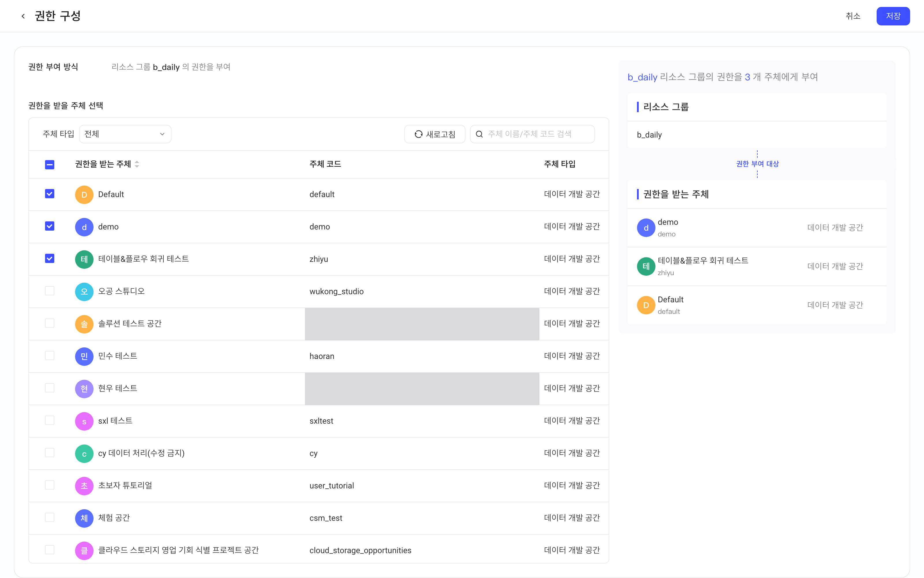This screenshot has height=578, width=924.
Task: Uncheck the Default row checkbox
Action: (50, 194)
